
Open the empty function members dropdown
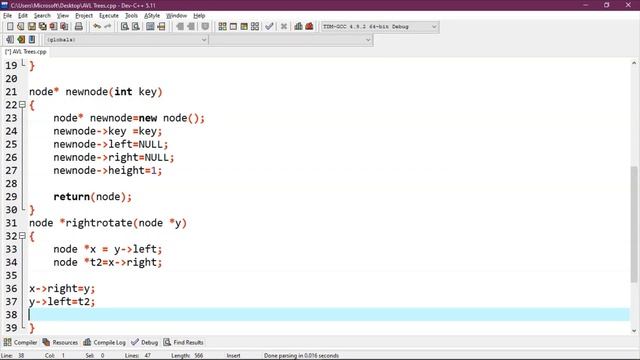(291, 40)
